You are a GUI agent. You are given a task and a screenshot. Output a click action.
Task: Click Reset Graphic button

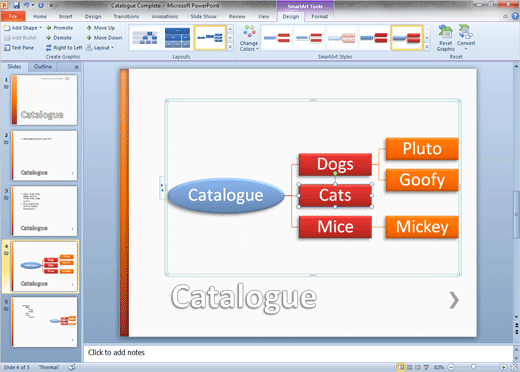pos(446,38)
